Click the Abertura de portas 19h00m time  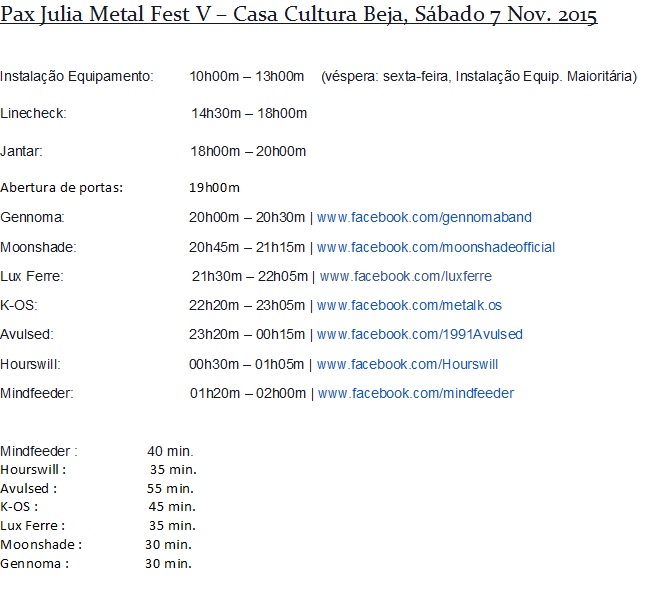[x=214, y=187]
